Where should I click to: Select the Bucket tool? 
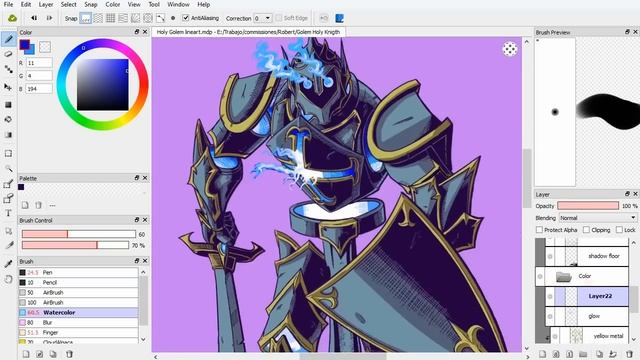(8, 120)
